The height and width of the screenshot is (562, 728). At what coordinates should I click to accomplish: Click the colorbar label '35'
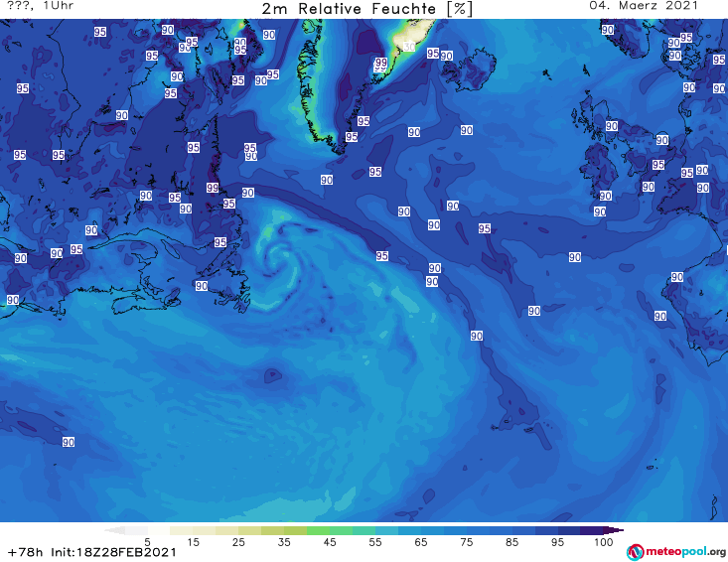coord(284,542)
